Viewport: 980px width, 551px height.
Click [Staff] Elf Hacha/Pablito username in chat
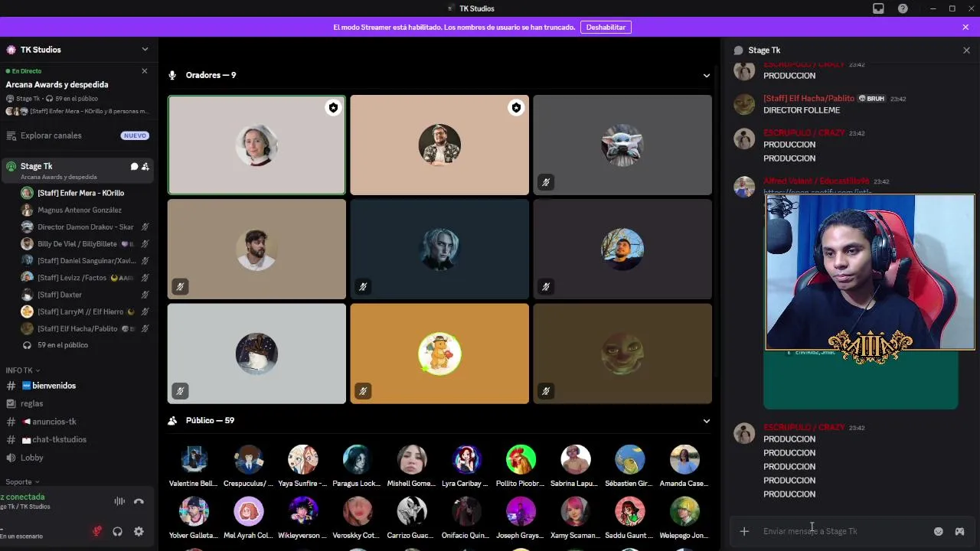point(808,99)
